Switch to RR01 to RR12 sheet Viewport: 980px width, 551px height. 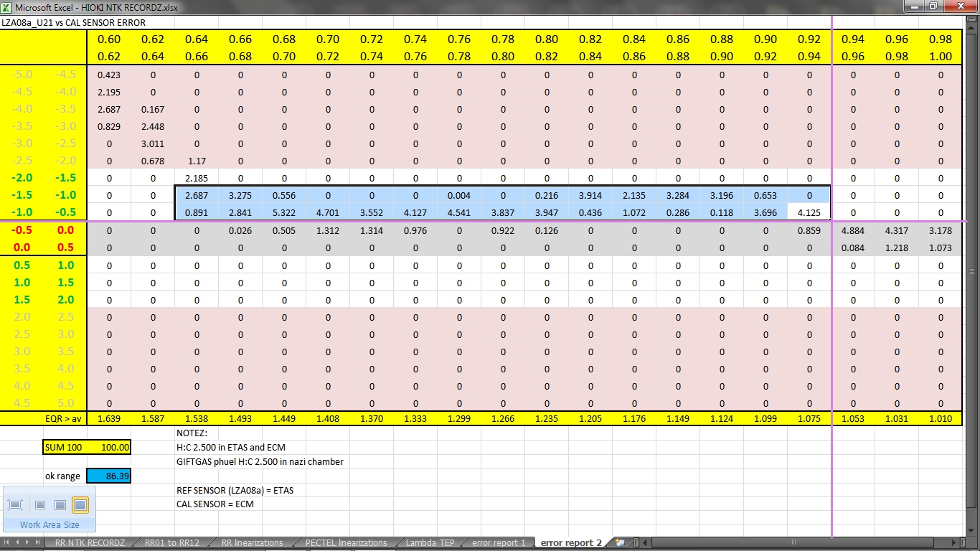click(171, 543)
